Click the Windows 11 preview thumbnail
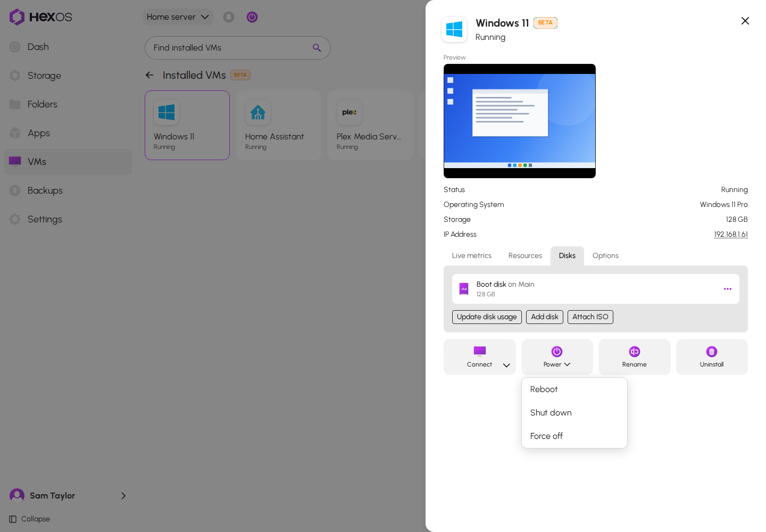Screen dimensions: 766x532 tap(520, 121)
